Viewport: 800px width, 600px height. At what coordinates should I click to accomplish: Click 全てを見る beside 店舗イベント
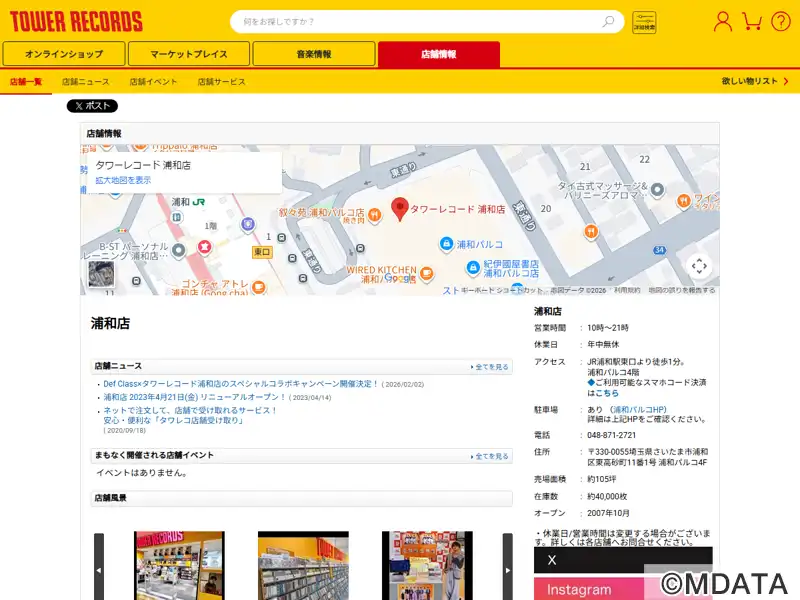[x=489, y=456]
